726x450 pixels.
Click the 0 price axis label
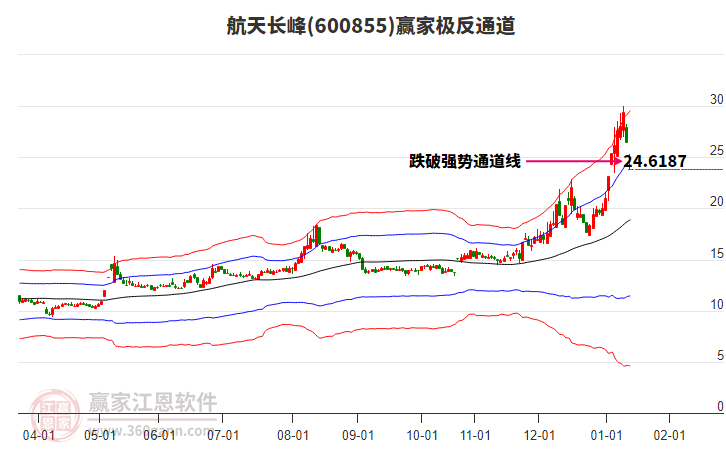click(x=720, y=406)
